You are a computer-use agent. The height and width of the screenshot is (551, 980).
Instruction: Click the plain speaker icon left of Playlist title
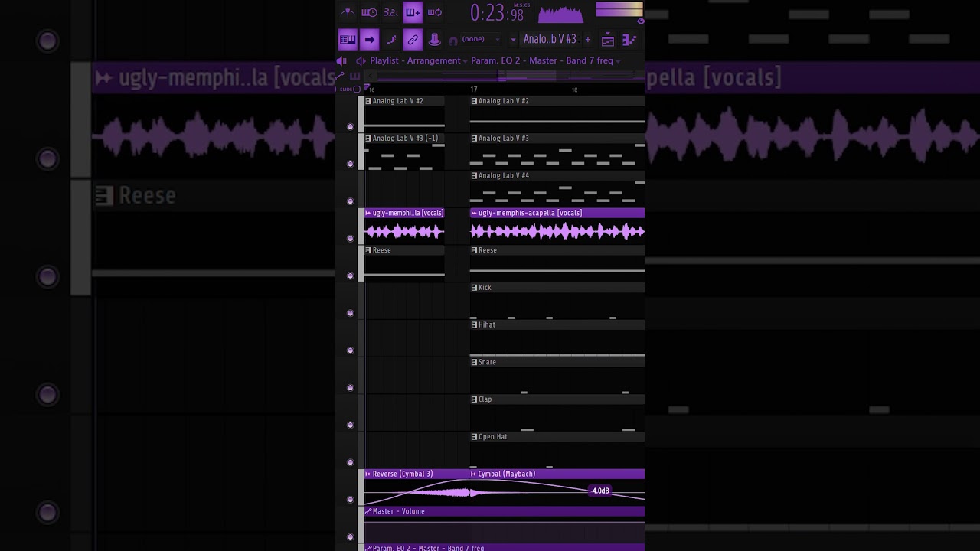pos(360,60)
